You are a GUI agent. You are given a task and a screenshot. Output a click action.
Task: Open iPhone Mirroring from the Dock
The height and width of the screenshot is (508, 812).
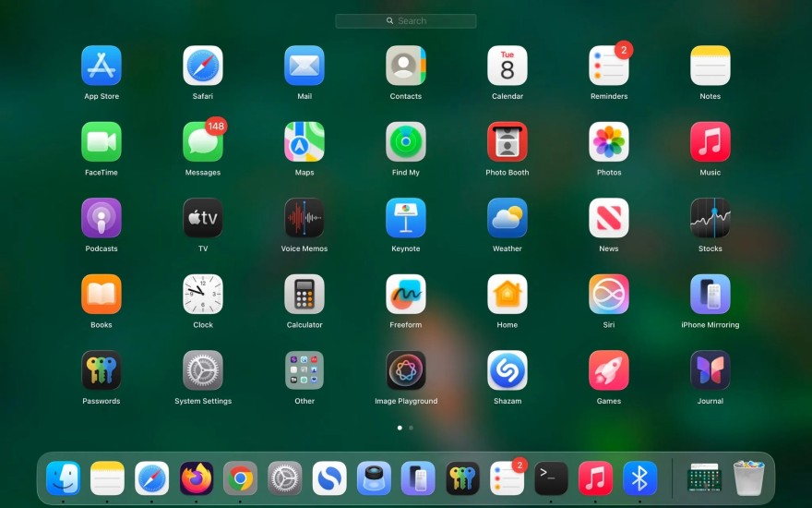point(418,478)
